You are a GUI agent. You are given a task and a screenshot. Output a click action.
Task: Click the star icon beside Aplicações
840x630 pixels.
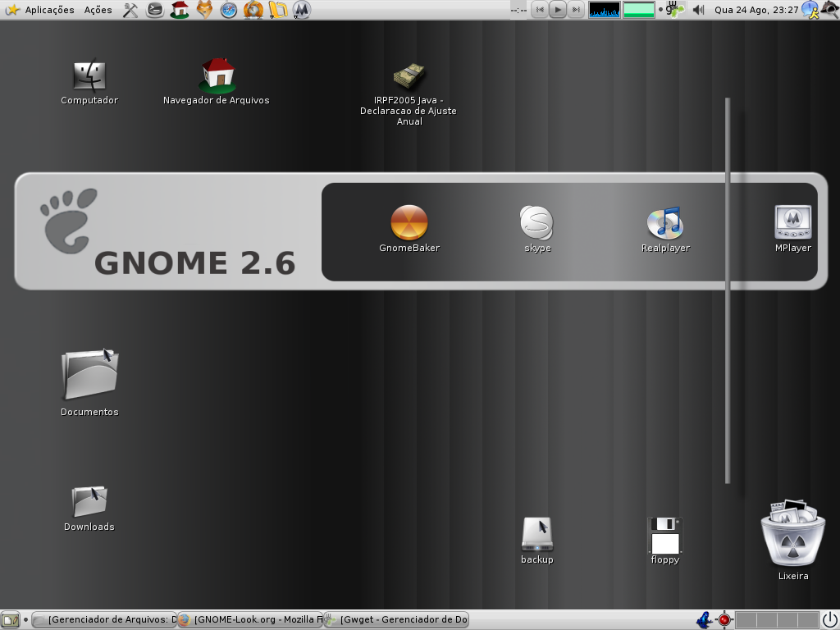click(x=11, y=10)
